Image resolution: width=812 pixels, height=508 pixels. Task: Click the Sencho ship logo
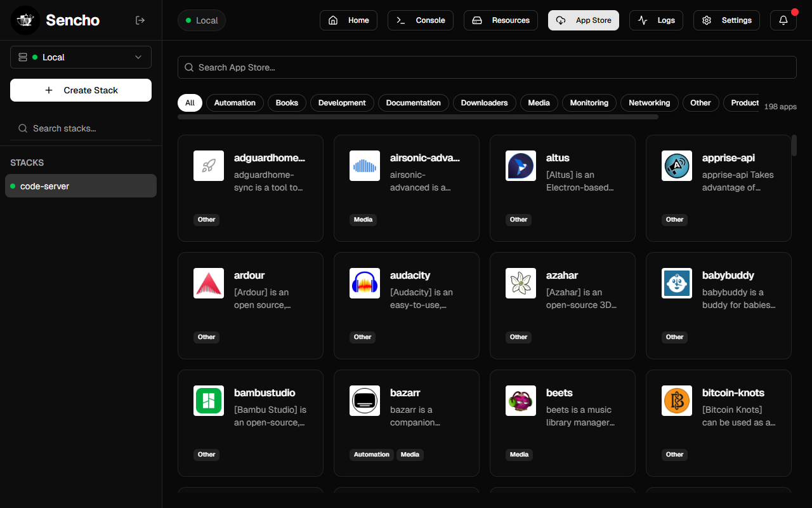point(25,20)
